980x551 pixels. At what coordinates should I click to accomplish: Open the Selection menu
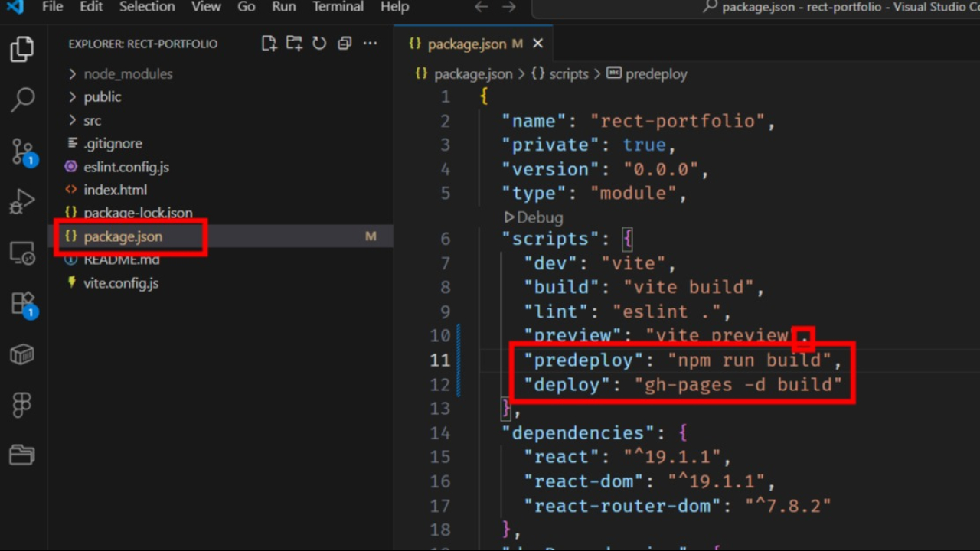[x=147, y=7]
